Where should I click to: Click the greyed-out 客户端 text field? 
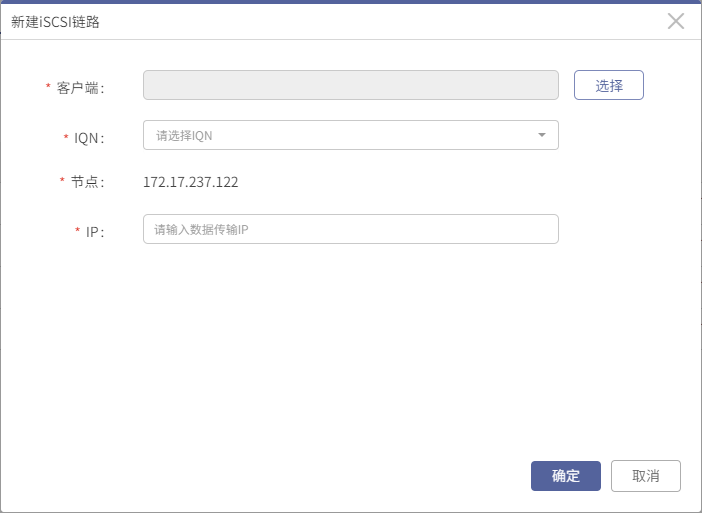pyautogui.click(x=351, y=85)
